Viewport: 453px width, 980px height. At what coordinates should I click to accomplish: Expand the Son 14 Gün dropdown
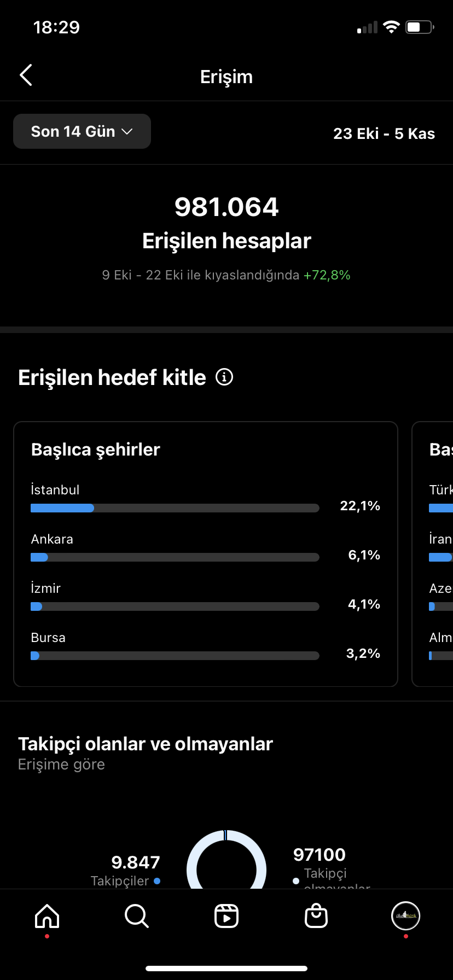click(x=82, y=131)
